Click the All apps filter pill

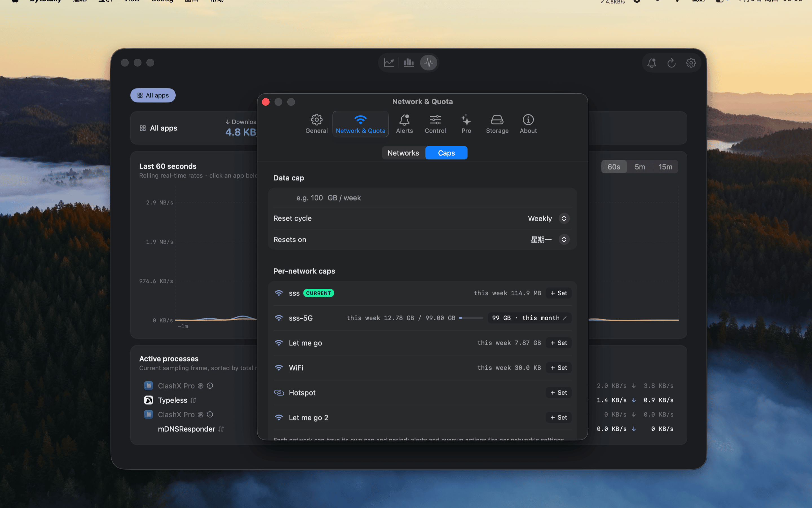click(153, 95)
